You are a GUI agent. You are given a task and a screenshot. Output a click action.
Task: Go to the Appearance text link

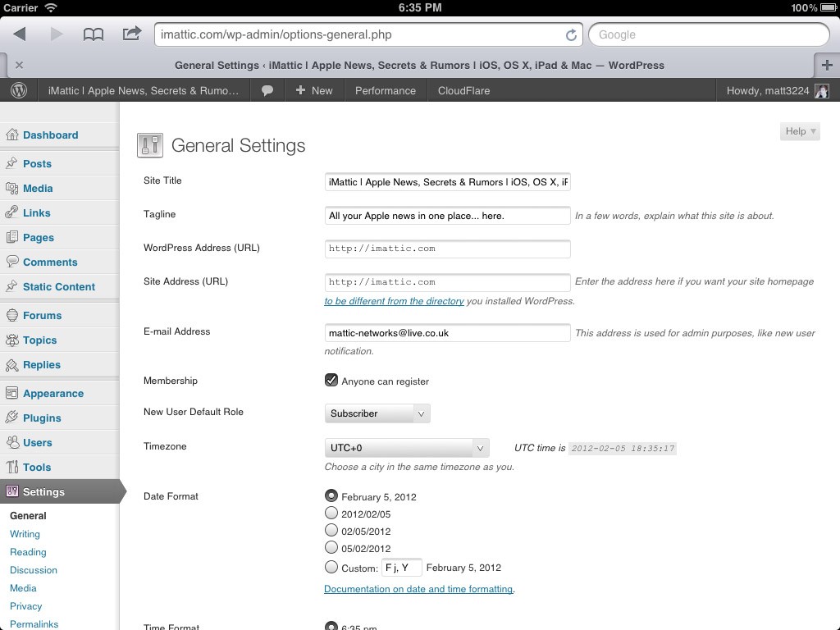click(x=53, y=393)
